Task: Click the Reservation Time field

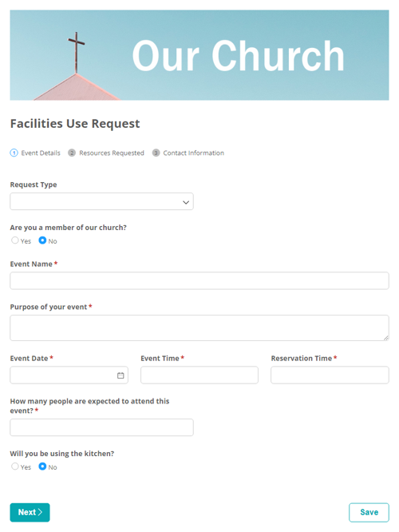Action: pyautogui.click(x=330, y=375)
